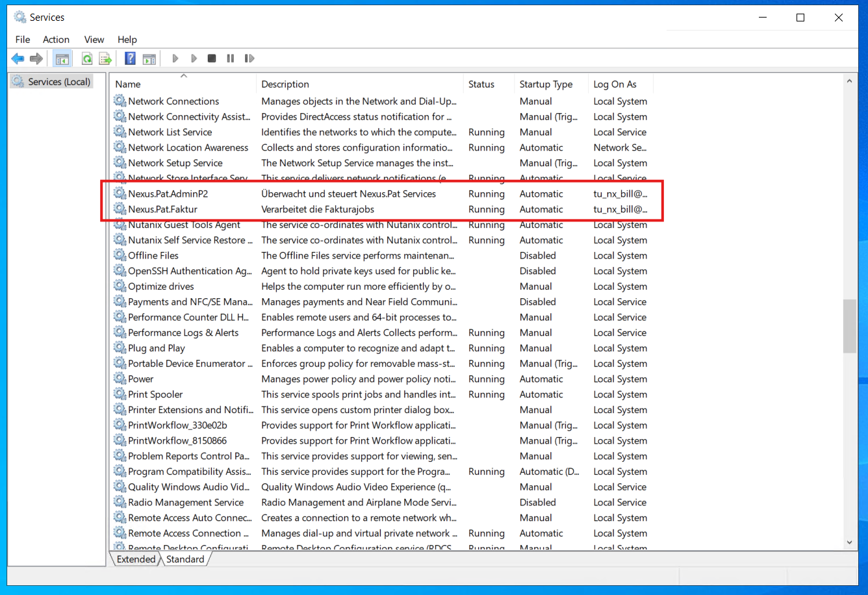The image size is (868, 595).
Task: Refresh the services list
Action: click(x=87, y=58)
